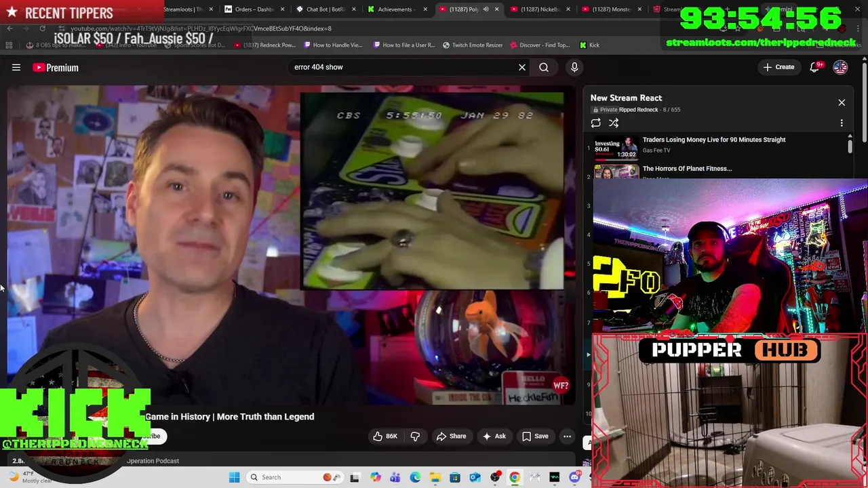Open the weather widget showing 47°F
The image size is (868, 488).
(x=30, y=477)
